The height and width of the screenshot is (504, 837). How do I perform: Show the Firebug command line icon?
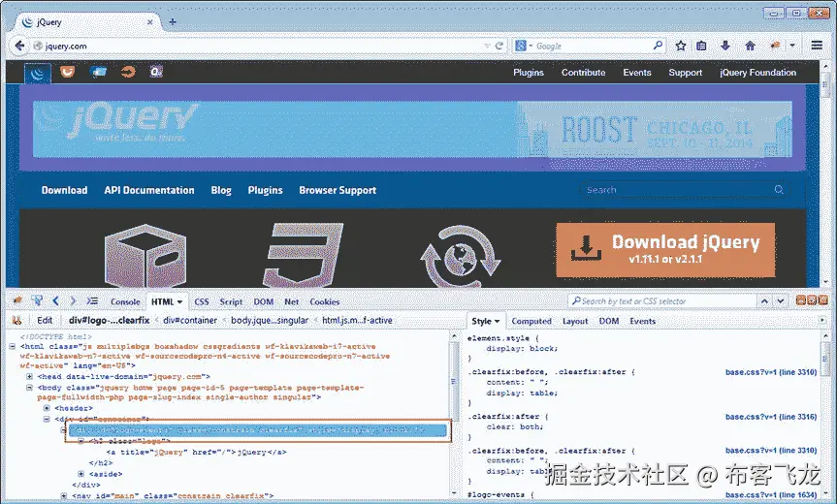pos(92,300)
